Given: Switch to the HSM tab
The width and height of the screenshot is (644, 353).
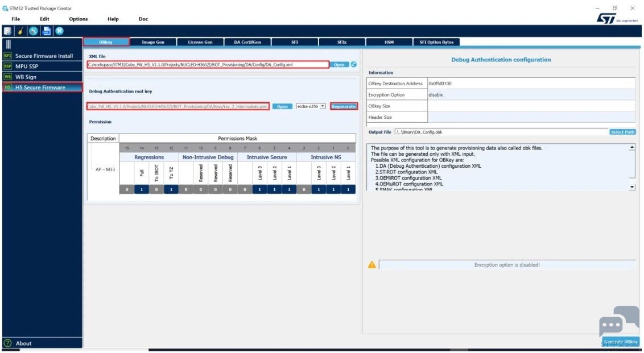Looking at the screenshot, I should coord(389,42).
